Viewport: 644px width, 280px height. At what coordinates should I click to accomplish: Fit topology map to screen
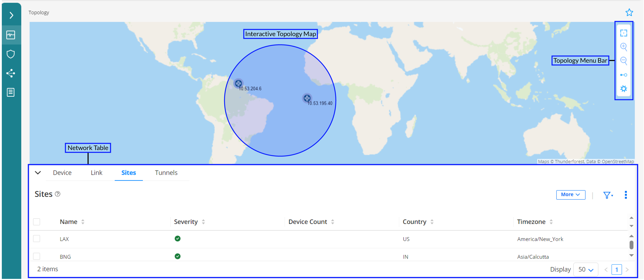coord(624,33)
